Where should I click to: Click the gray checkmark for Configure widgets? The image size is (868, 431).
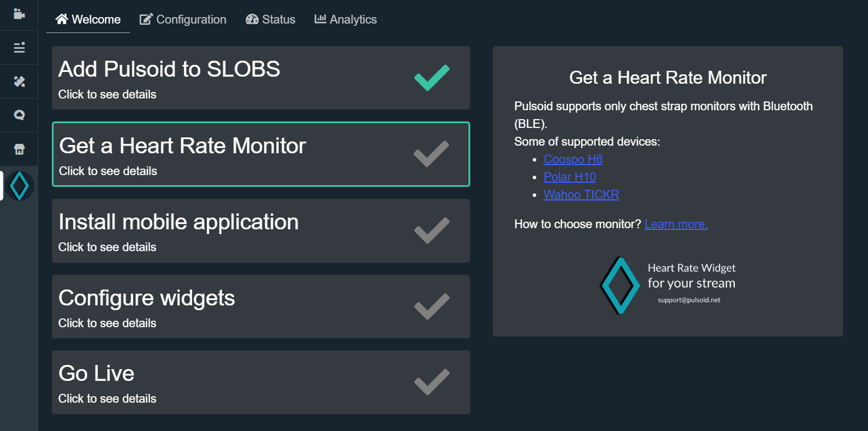click(x=432, y=307)
